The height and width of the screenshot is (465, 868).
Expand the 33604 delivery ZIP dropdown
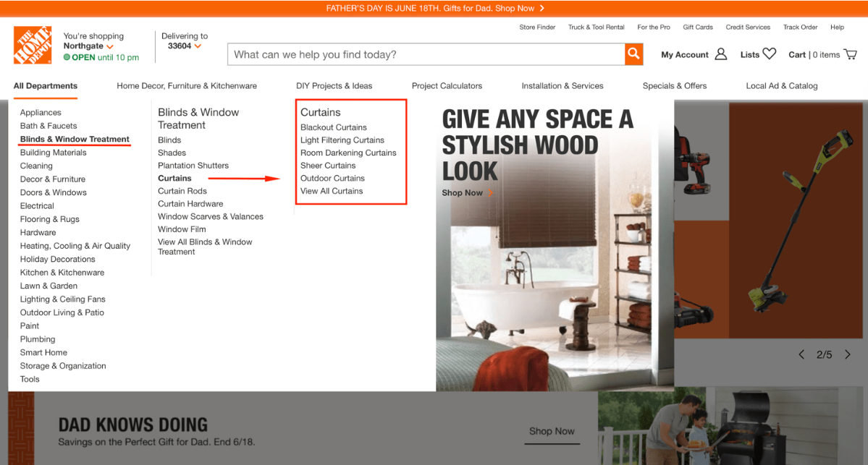click(198, 46)
